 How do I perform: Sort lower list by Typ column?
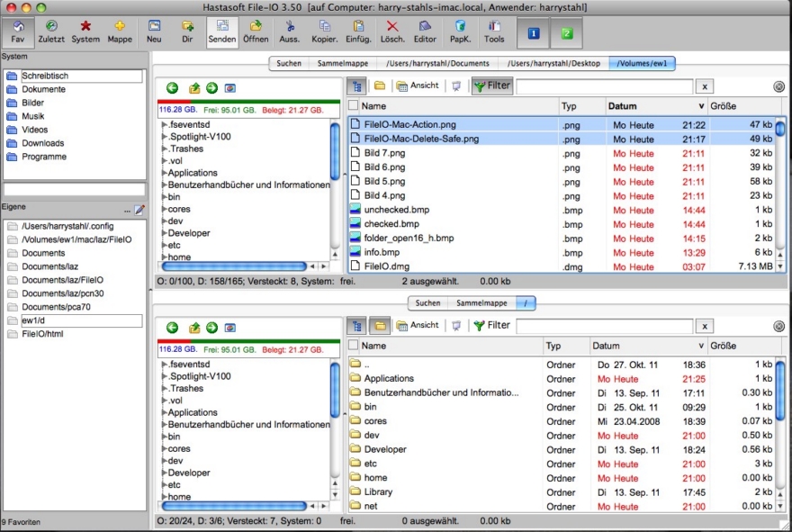(565, 346)
